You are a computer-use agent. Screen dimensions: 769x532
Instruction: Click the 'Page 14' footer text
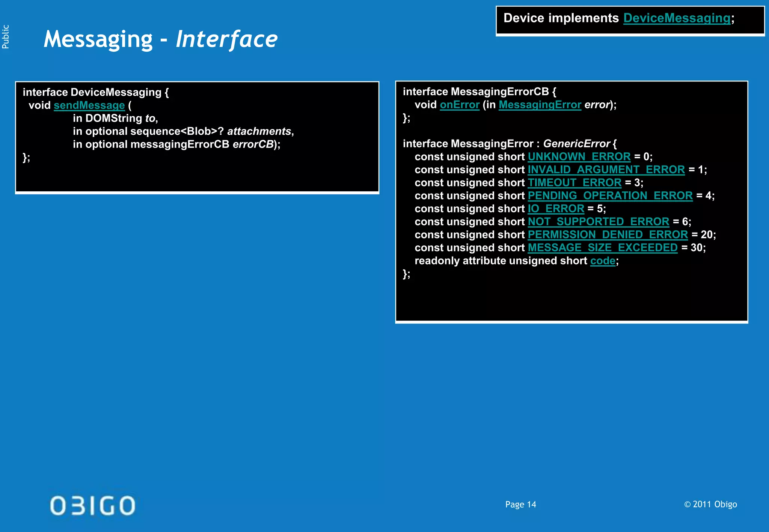[520, 505]
